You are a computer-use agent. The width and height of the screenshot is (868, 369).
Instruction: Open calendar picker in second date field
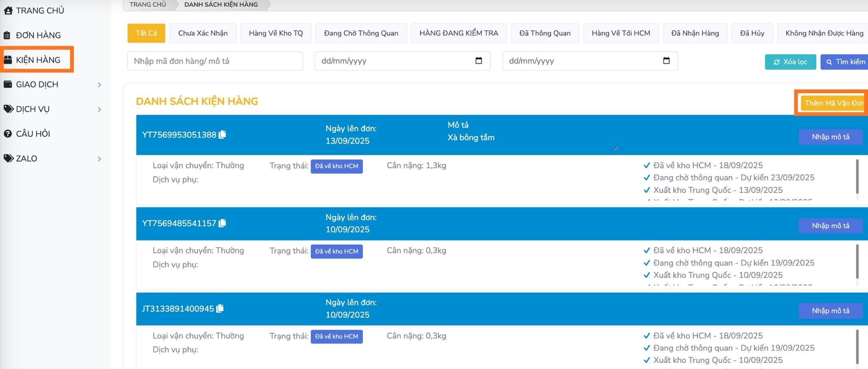pos(666,61)
